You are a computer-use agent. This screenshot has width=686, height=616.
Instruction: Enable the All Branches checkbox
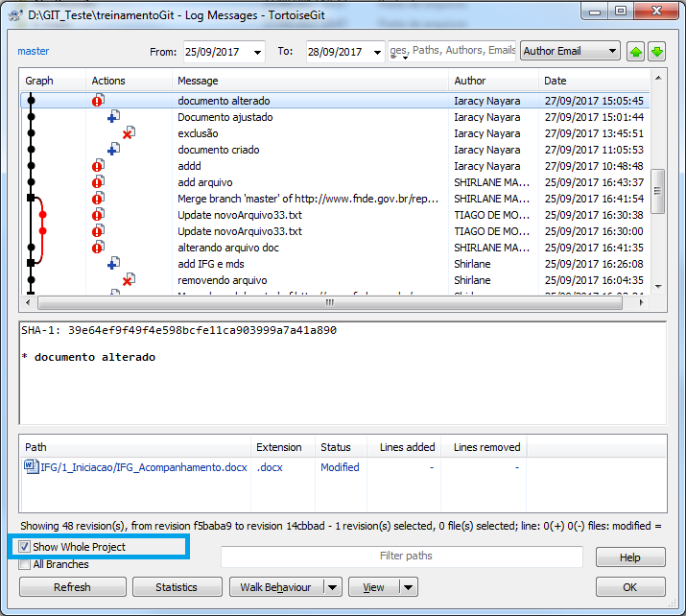(x=25, y=564)
